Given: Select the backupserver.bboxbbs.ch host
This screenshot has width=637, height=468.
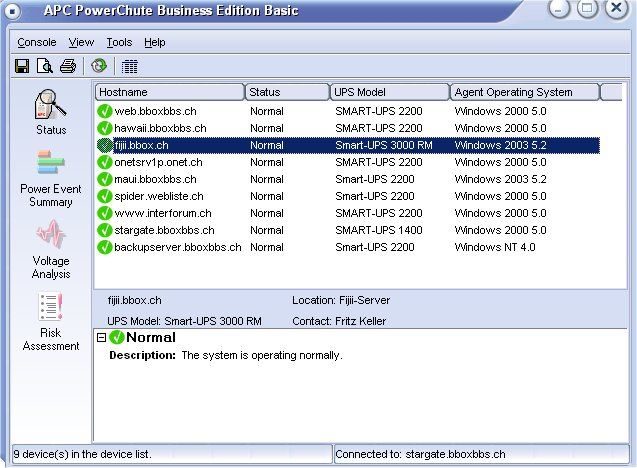Looking at the screenshot, I should (x=178, y=247).
